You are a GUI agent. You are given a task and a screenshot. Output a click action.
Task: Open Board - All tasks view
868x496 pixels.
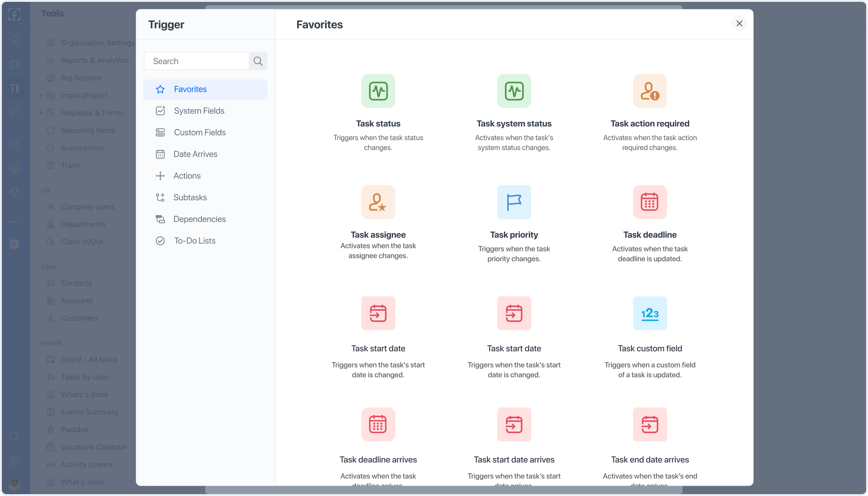(x=82, y=359)
